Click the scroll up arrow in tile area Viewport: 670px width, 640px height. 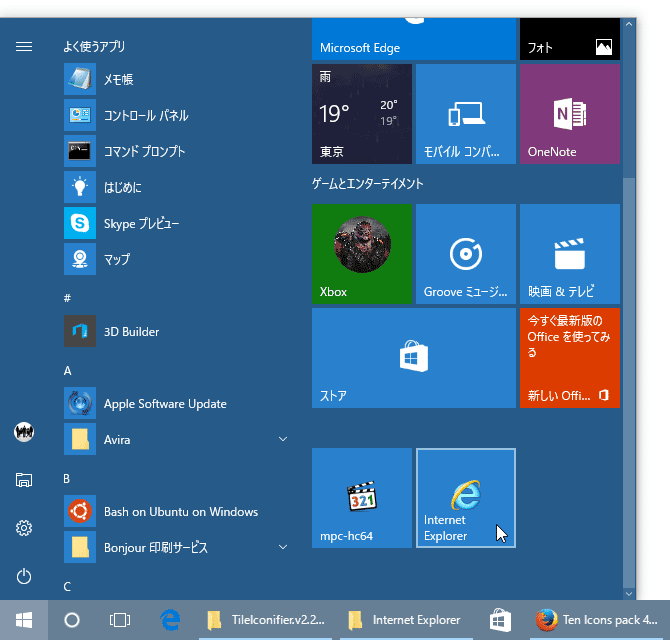point(629,24)
